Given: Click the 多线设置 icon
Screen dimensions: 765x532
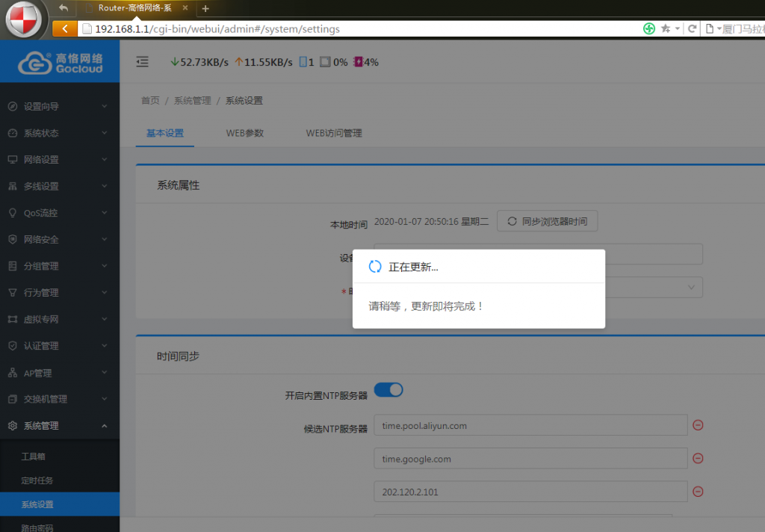Looking at the screenshot, I should [x=13, y=186].
